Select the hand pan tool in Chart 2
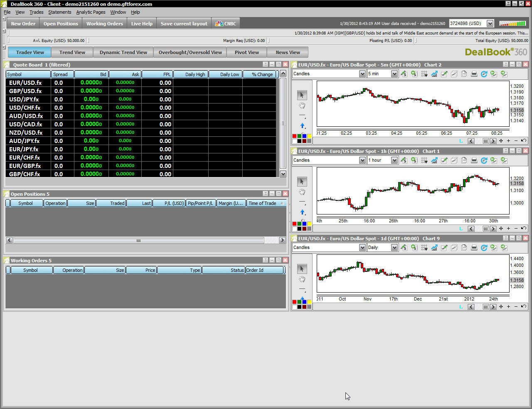 tap(302, 106)
